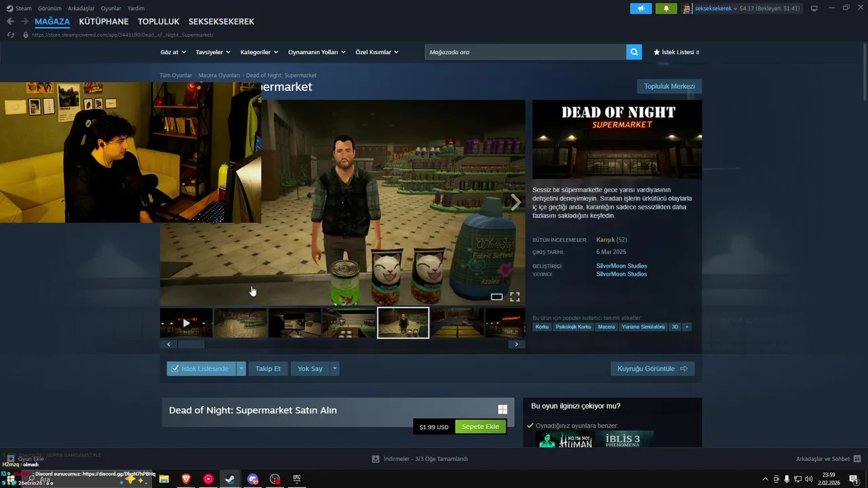Click the Steam taskbar icon
Image resolution: width=868 pixels, height=488 pixels.
pyautogui.click(x=230, y=479)
